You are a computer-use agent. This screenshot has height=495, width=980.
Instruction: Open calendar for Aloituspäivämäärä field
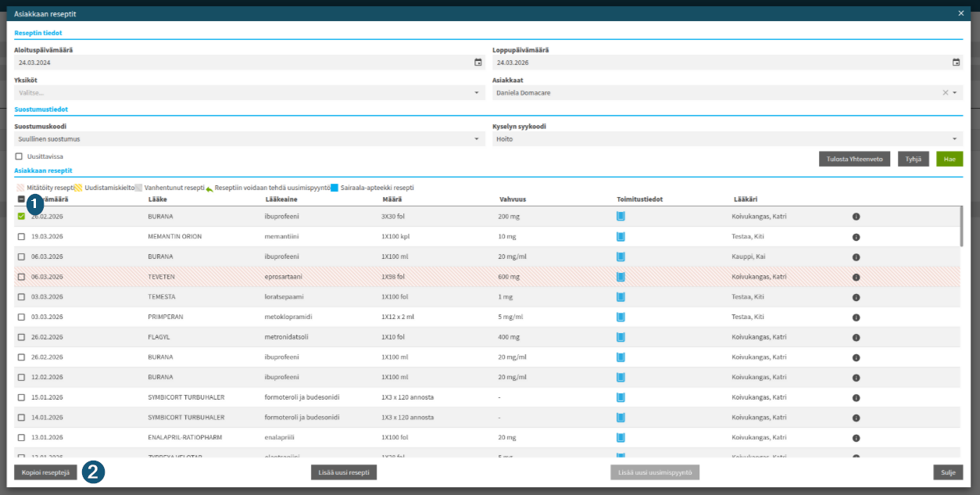(477, 63)
